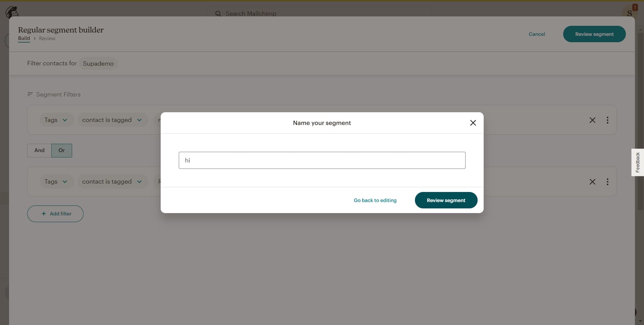Click the Add filter button
Viewport: 644px width, 325px height.
tap(55, 213)
